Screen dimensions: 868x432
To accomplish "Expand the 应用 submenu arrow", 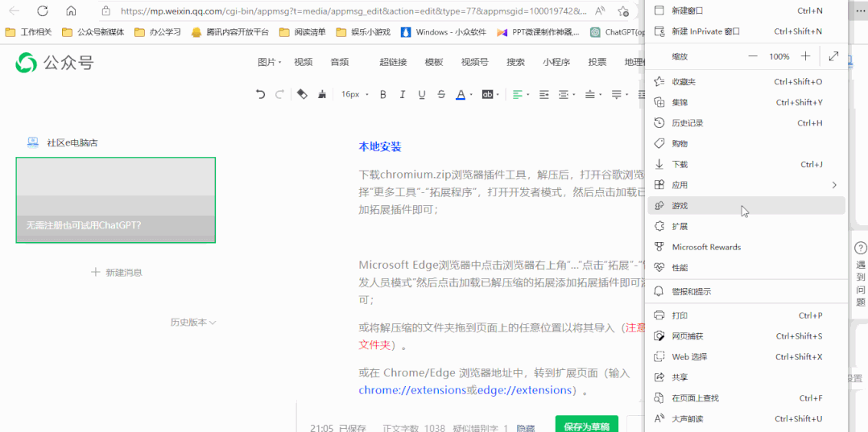I will 834,185.
